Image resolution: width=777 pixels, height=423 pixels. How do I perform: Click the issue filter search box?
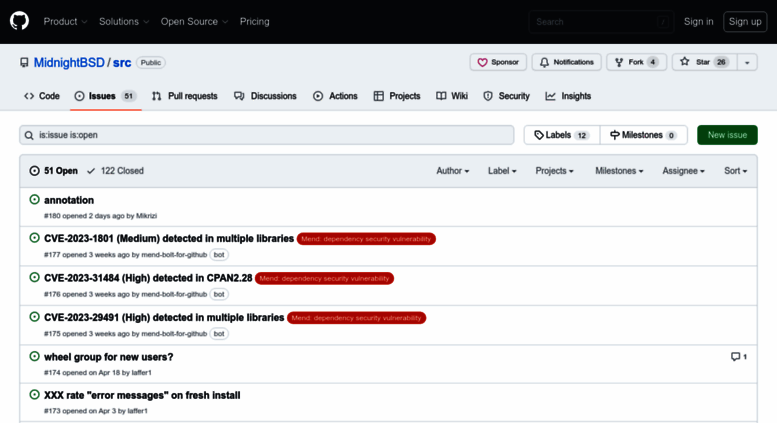(x=267, y=135)
